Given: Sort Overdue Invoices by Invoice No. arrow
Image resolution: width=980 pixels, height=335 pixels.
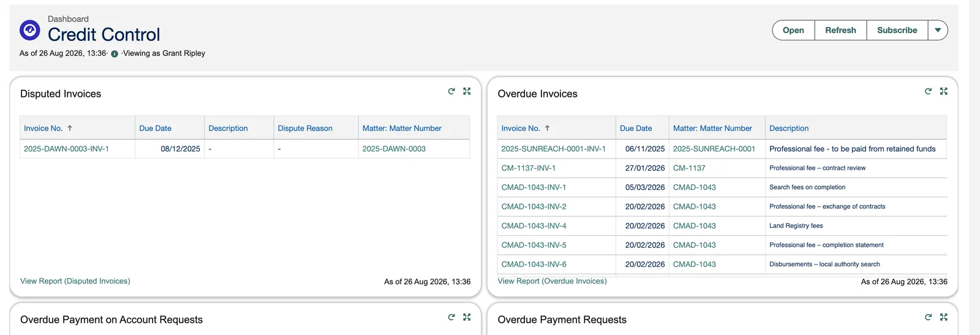Looking at the screenshot, I should coord(547,128).
